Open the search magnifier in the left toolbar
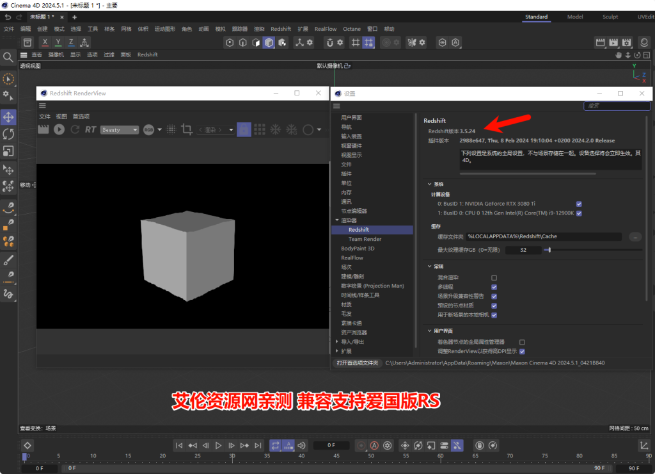This screenshot has width=655, height=474. (x=8, y=57)
